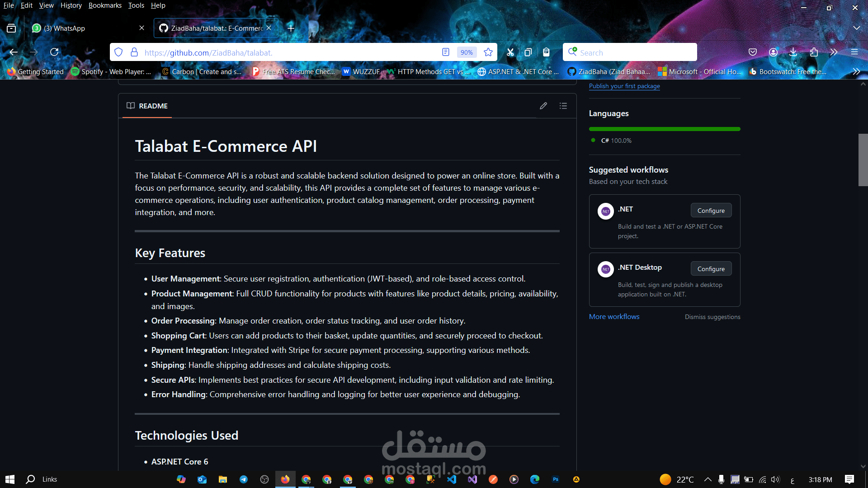Viewport: 868px width, 488px height.
Task: Click the browser reload button
Action: pos(54,52)
